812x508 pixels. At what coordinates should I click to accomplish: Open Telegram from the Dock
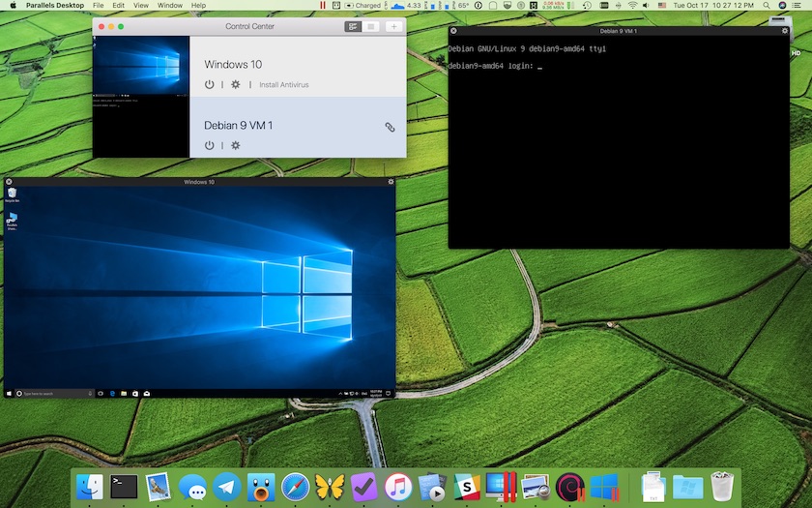[x=227, y=488]
